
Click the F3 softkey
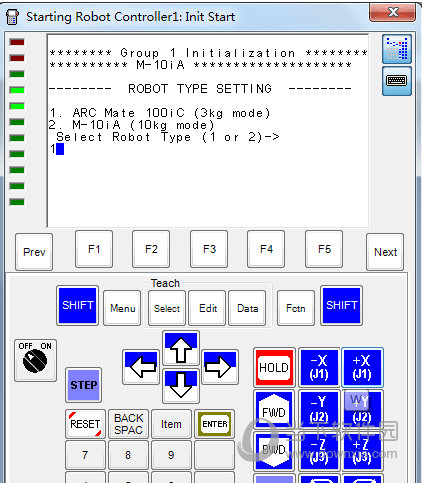pos(209,249)
